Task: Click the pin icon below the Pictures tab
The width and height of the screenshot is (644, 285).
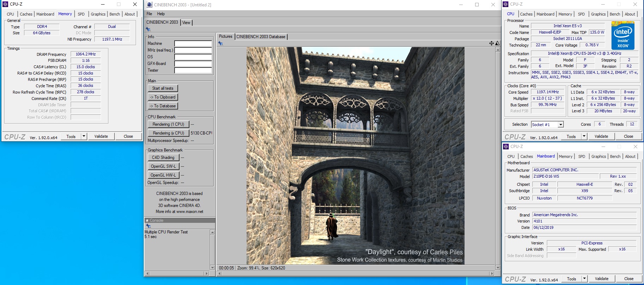Action: coord(220,43)
